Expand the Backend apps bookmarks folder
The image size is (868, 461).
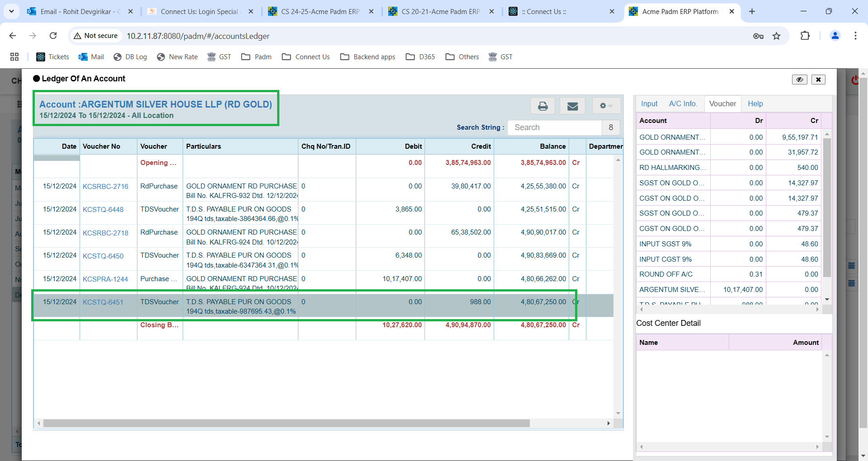point(368,56)
